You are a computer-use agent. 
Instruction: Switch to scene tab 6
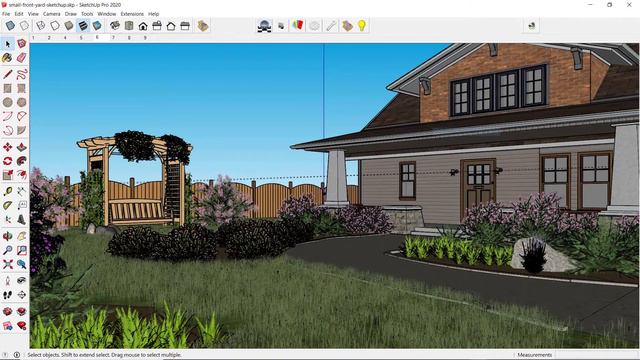(x=97, y=37)
